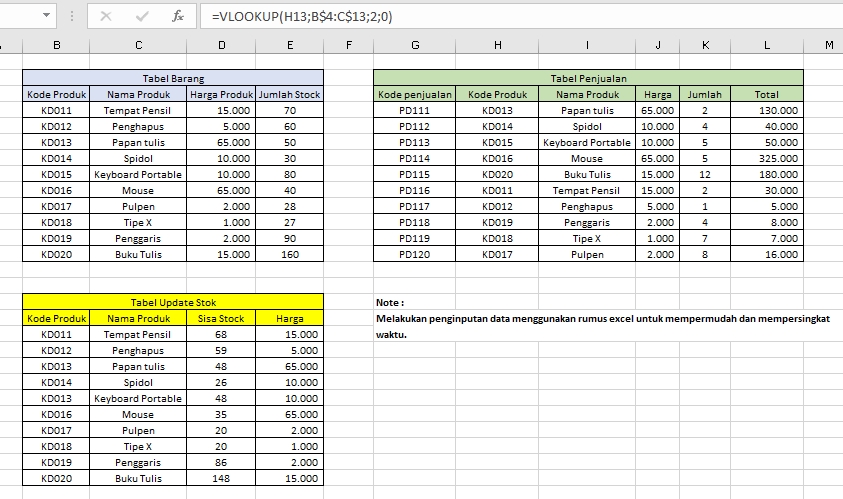Image resolution: width=843 pixels, height=499 pixels.
Task: Select column J header
Action: tap(658, 45)
